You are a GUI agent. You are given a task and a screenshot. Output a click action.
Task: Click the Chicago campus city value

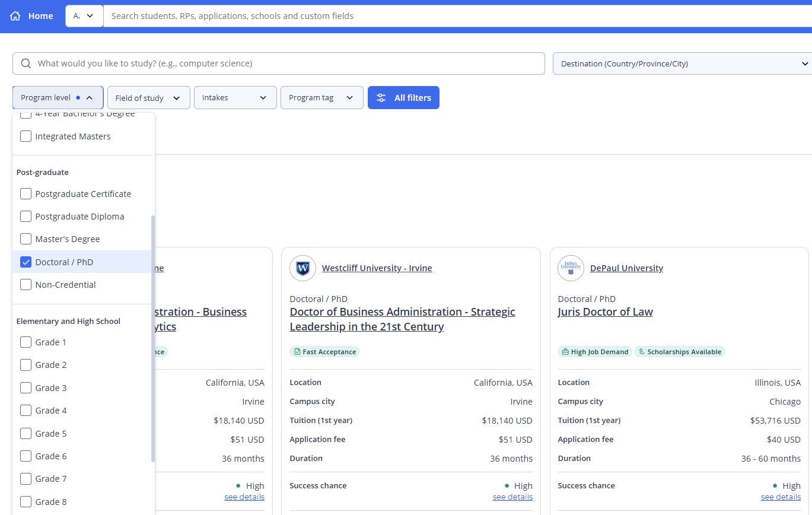785,402
